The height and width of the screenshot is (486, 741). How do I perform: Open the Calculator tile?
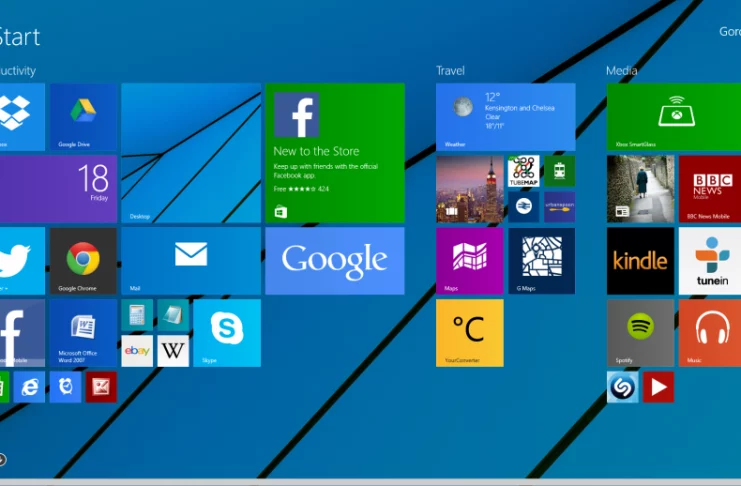pos(137,315)
